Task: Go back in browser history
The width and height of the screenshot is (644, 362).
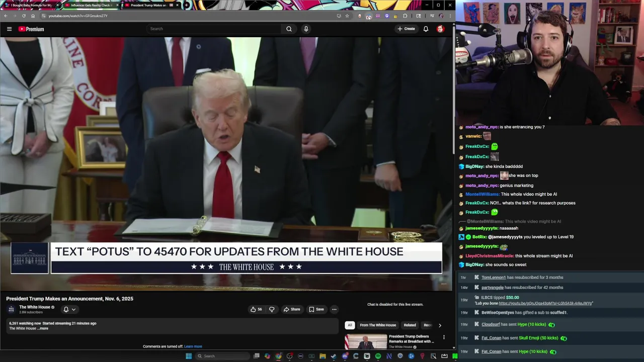Action: click(x=6, y=16)
